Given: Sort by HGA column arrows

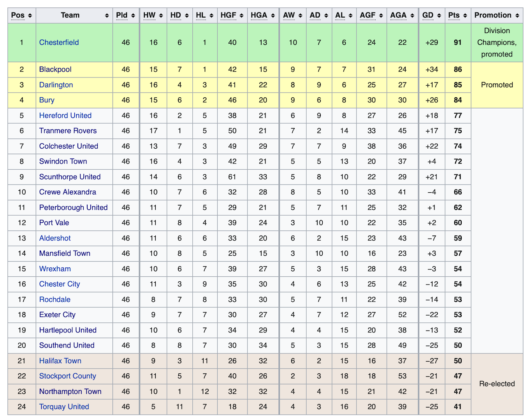Looking at the screenshot, I should click(273, 16).
